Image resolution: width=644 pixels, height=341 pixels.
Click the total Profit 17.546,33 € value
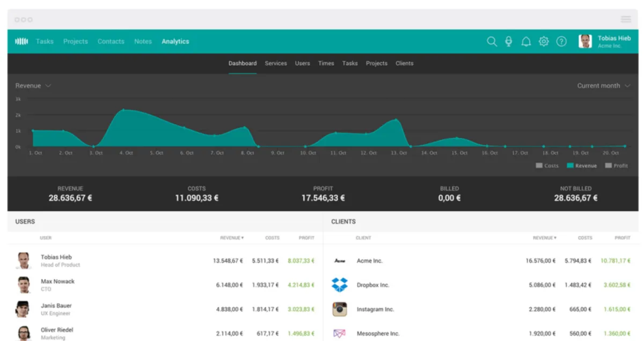[323, 198]
